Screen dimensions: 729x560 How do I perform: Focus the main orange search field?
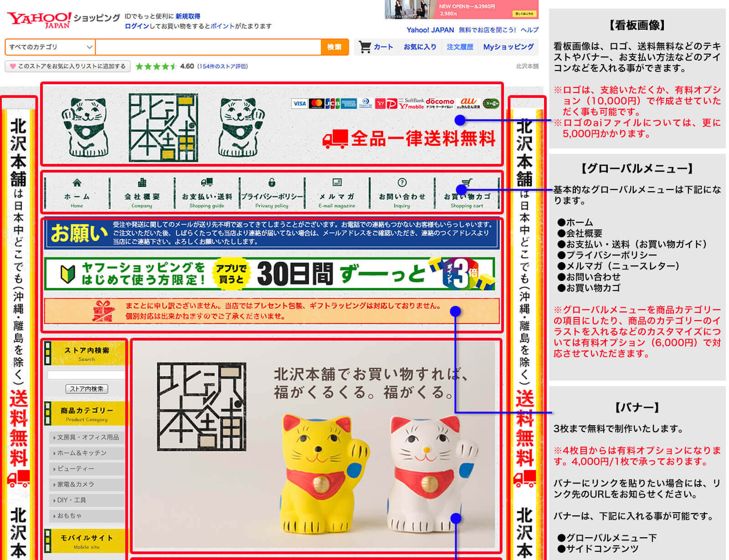tap(208, 47)
